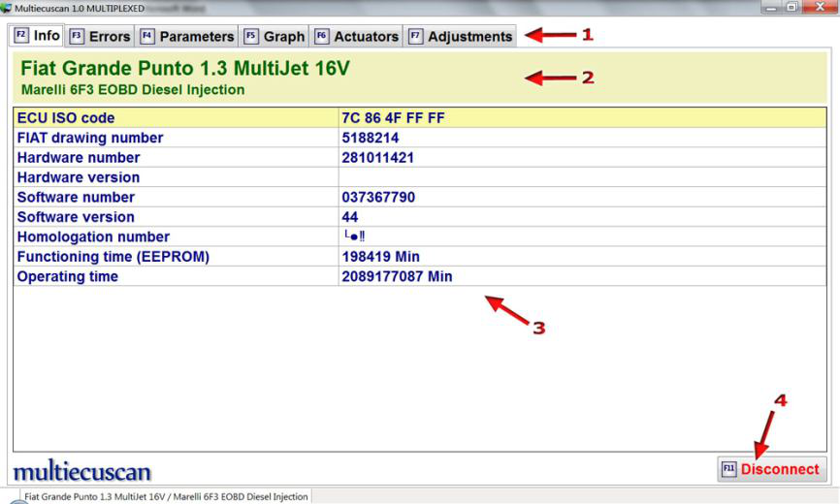Click the F2 key icon on Info tab
This screenshot has width=840, height=504.
click(20, 36)
